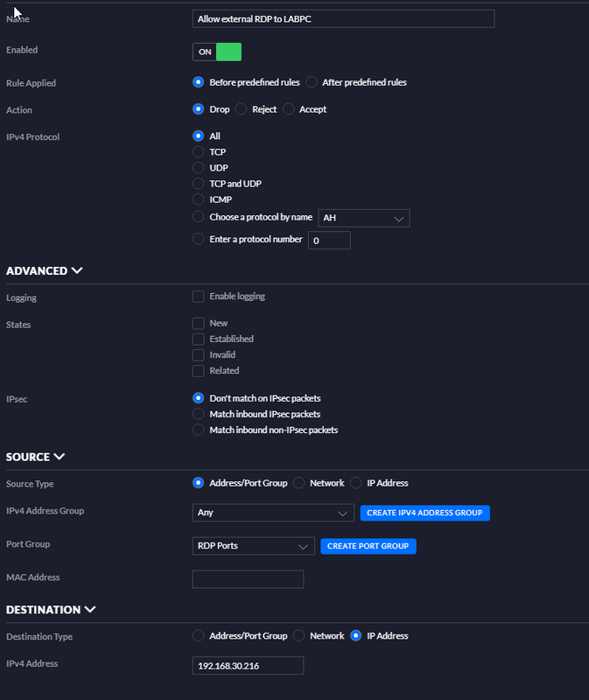Open the IPv4 Address Group dropdown
Image resolution: width=589 pixels, height=700 pixels.
pos(272,513)
